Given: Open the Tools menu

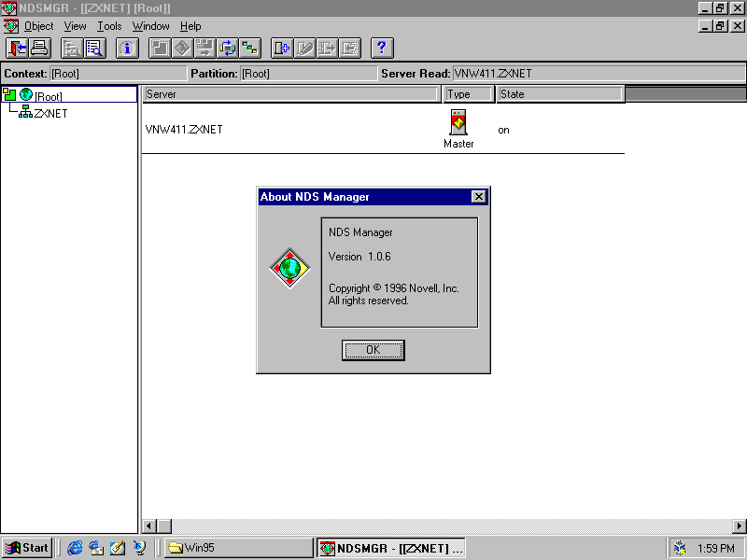Looking at the screenshot, I should [x=109, y=26].
